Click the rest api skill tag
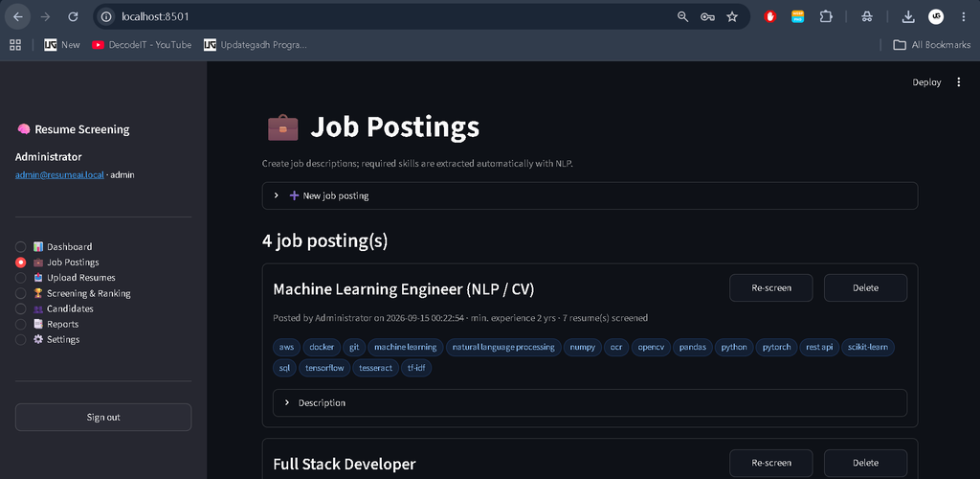 point(819,347)
